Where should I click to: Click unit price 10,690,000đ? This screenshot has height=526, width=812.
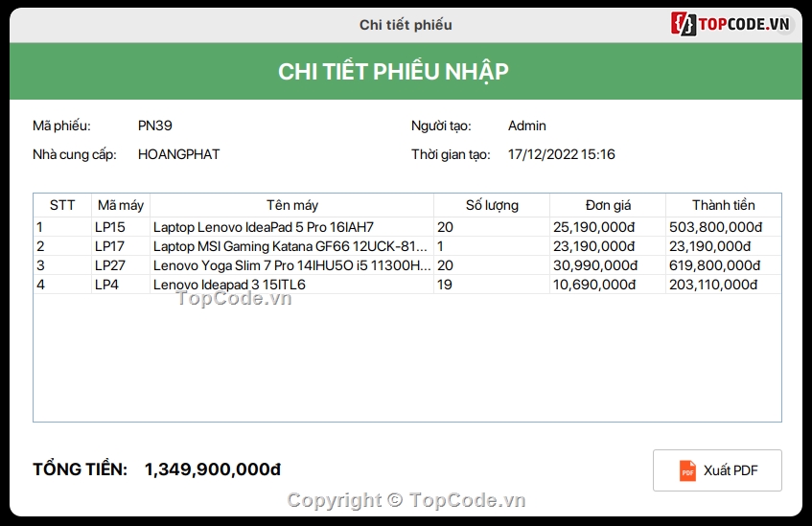[608, 285]
